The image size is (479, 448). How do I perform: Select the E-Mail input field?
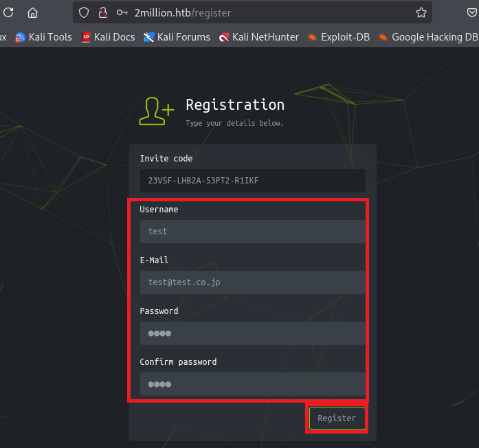click(x=252, y=282)
